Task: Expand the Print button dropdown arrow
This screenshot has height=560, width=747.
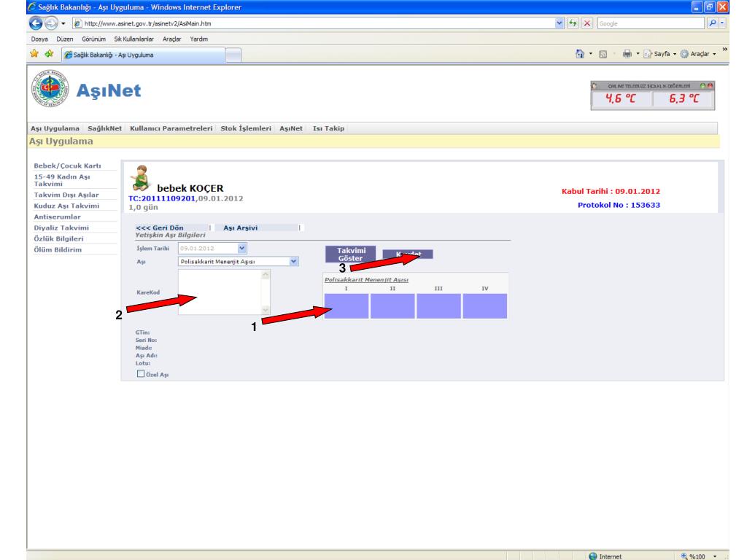Action: point(638,54)
